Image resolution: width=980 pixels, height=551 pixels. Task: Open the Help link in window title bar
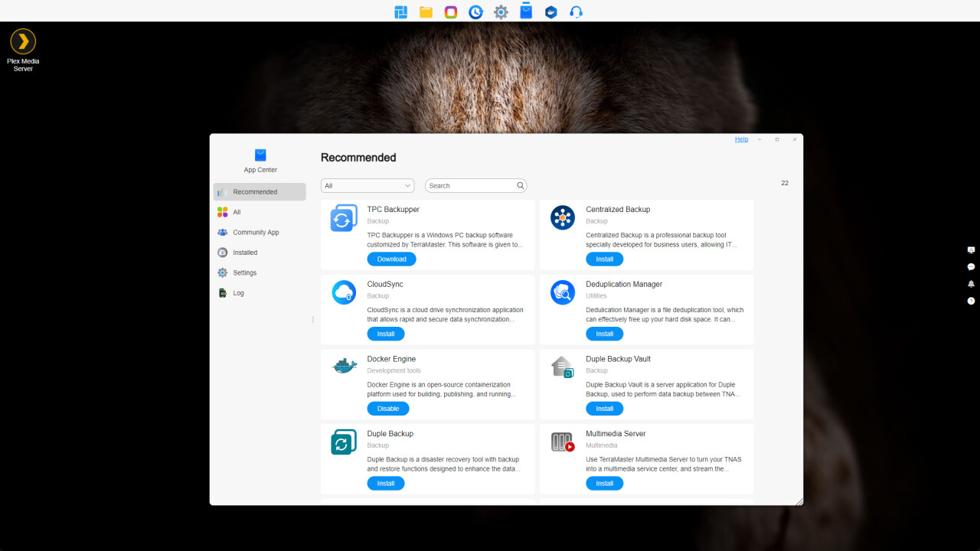(x=741, y=139)
